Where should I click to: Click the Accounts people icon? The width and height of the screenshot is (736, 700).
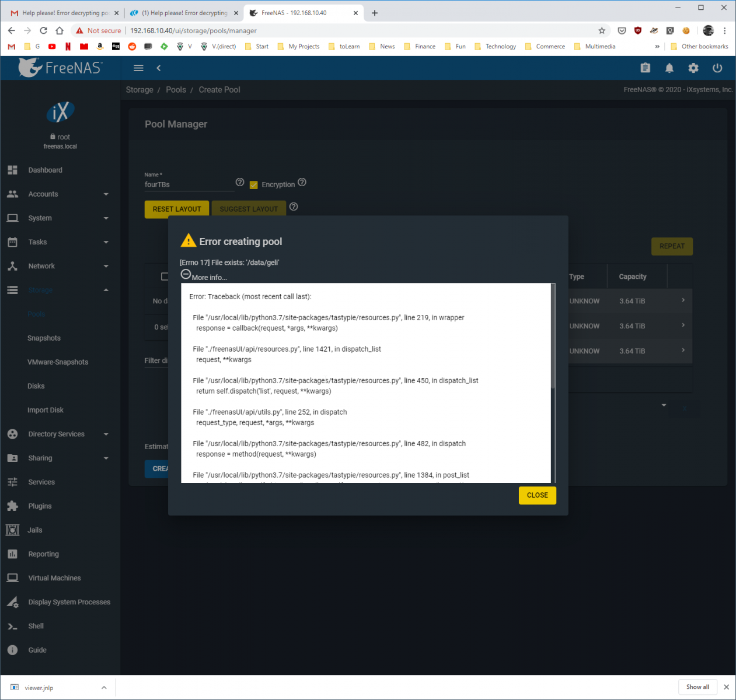click(12, 194)
